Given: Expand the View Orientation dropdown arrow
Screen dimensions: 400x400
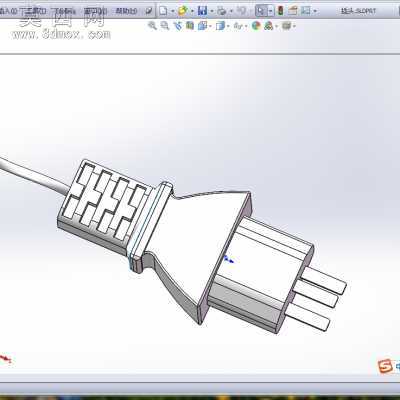Looking at the screenshot, I should coord(211,26).
